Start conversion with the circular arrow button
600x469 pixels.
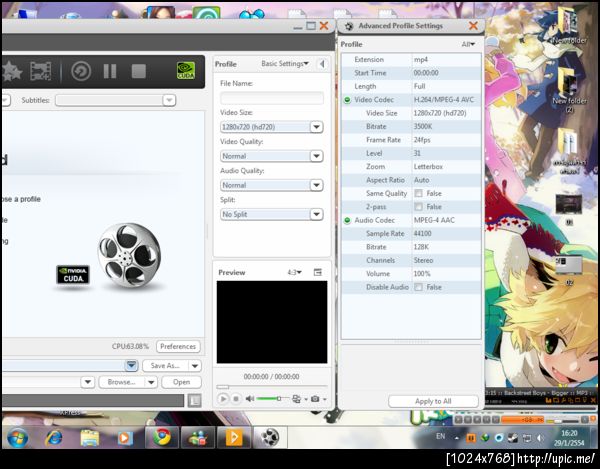click(x=81, y=71)
